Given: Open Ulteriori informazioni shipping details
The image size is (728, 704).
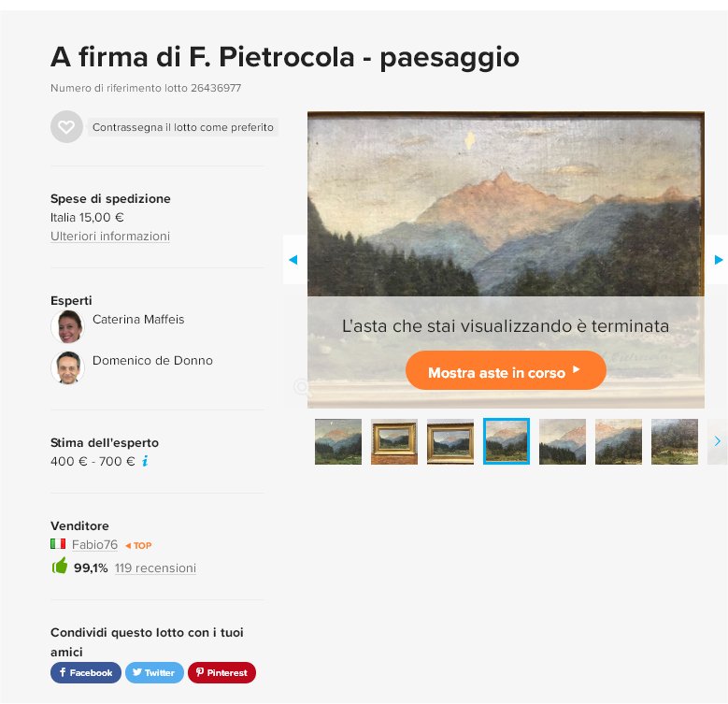Looking at the screenshot, I should coord(110,236).
